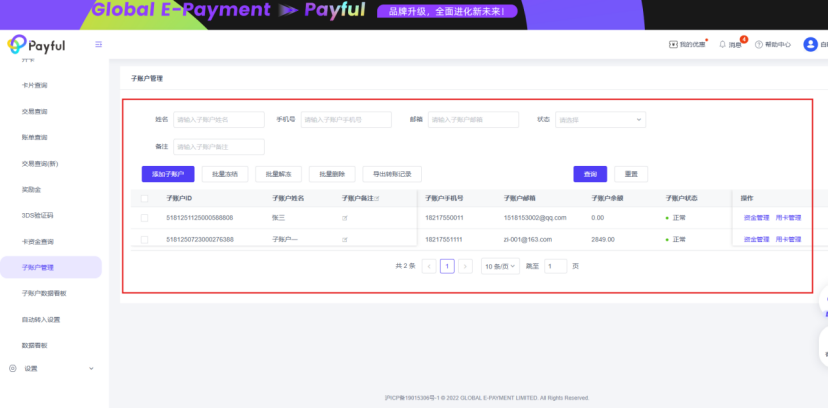
Task: Open 账单查询 in the sidebar
Action: pyautogui.click(x=34, y=137)
